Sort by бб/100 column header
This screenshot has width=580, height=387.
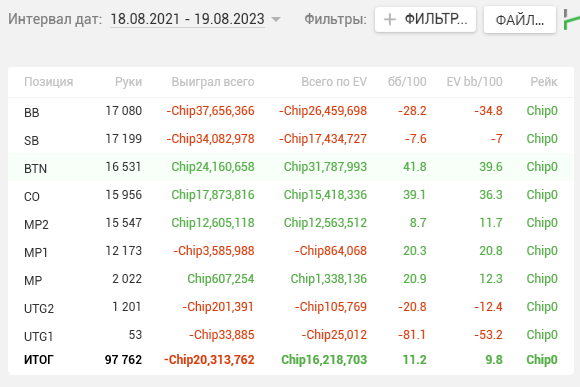click(x=407, y=82)
